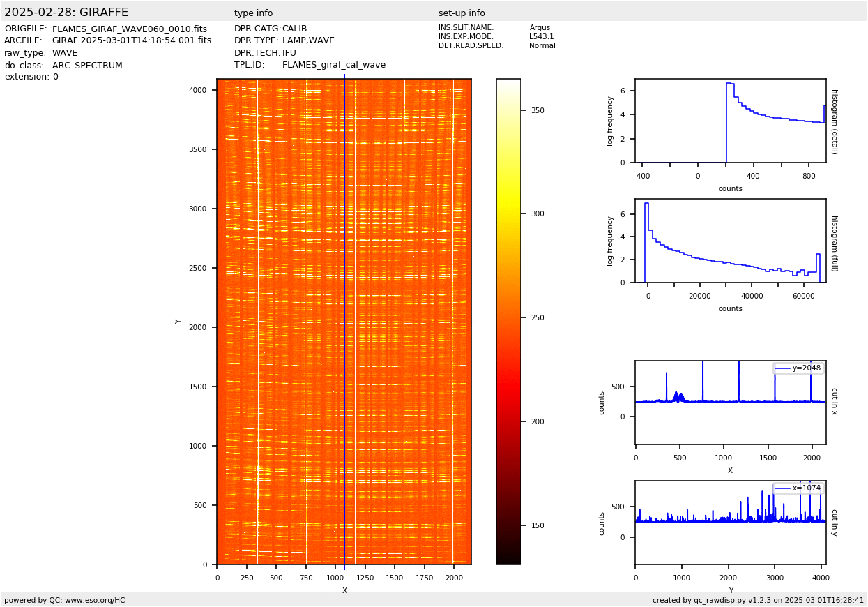
Task: Click the qc_rawdisp.py creation note in the footer
Action: [758, 600]
